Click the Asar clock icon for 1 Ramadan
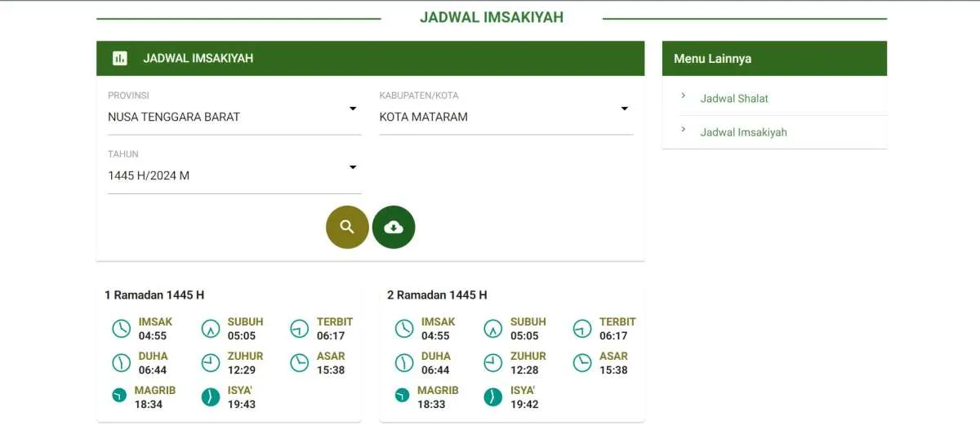 (300, 362)
